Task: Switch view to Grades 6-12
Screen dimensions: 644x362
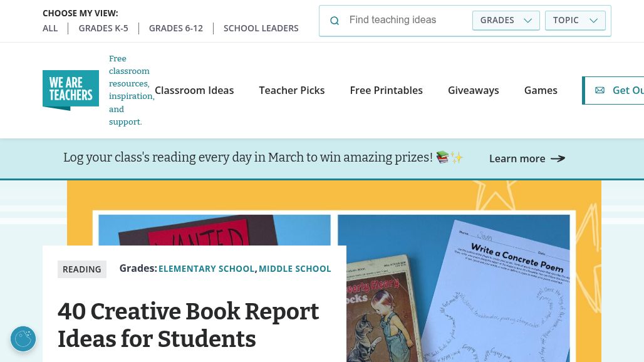Action: pyautogui.click(x=176, y=28)
